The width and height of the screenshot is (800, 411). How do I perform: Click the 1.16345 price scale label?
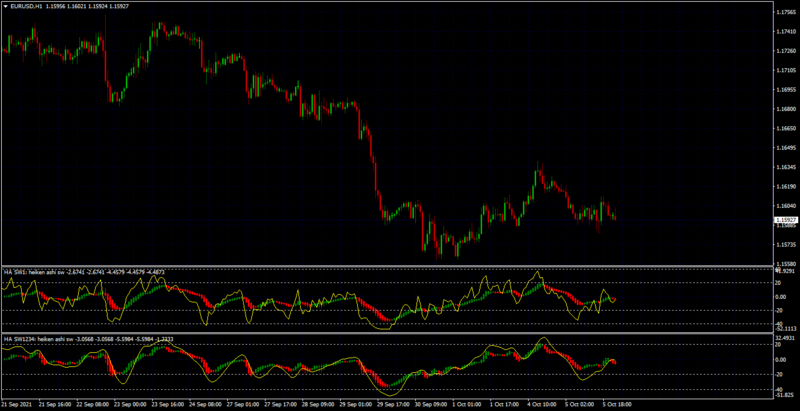click(x=786, y=167)
